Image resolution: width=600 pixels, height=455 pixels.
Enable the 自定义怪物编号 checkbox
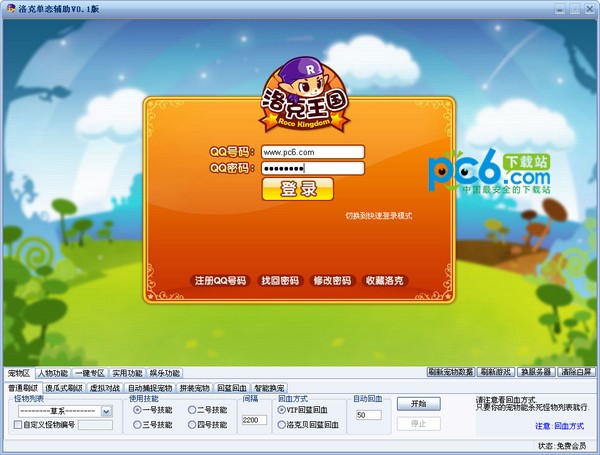18,424
